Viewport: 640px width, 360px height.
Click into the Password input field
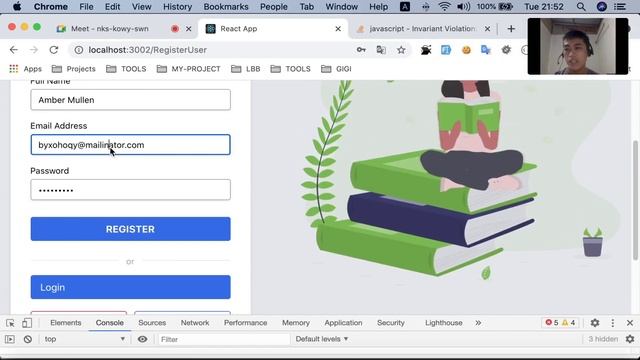(130, 190)
